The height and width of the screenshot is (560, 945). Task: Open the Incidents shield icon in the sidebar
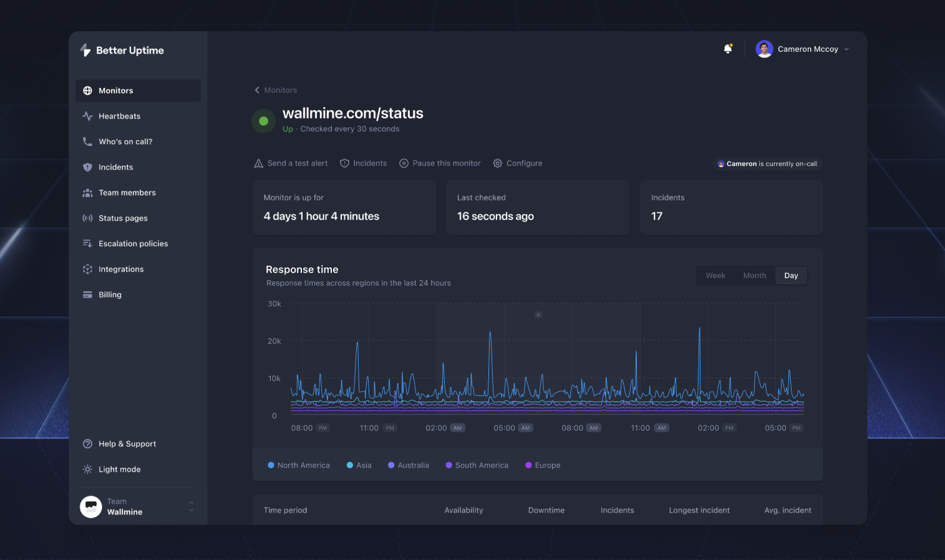tap(87, 167)
